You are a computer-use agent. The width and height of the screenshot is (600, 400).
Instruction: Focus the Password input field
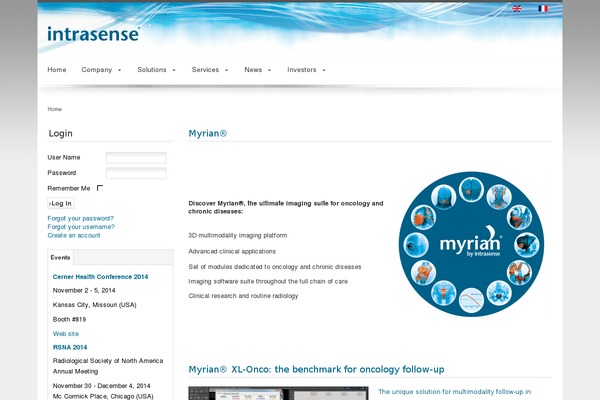136,173
